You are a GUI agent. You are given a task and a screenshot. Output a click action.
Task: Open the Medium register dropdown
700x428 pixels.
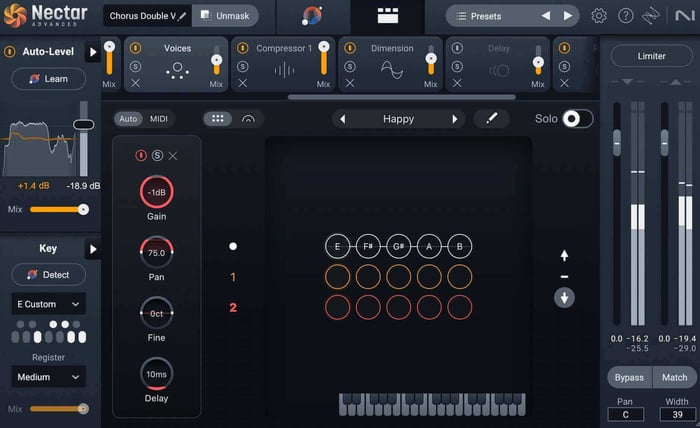48,377
